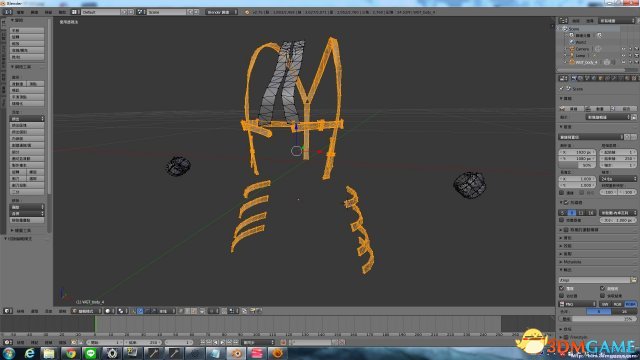
Task: Toggle Placeholders checkbox in Output panel
Action: 562,296
